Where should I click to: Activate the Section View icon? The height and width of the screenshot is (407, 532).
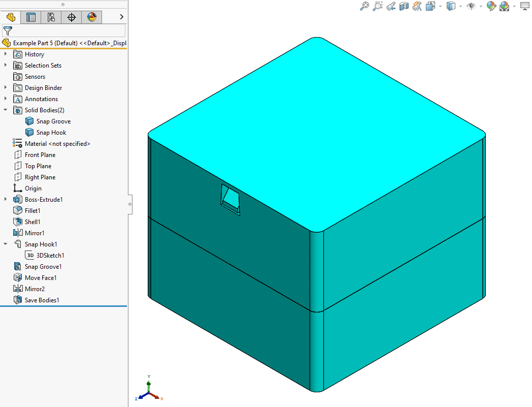coord(404,6)
